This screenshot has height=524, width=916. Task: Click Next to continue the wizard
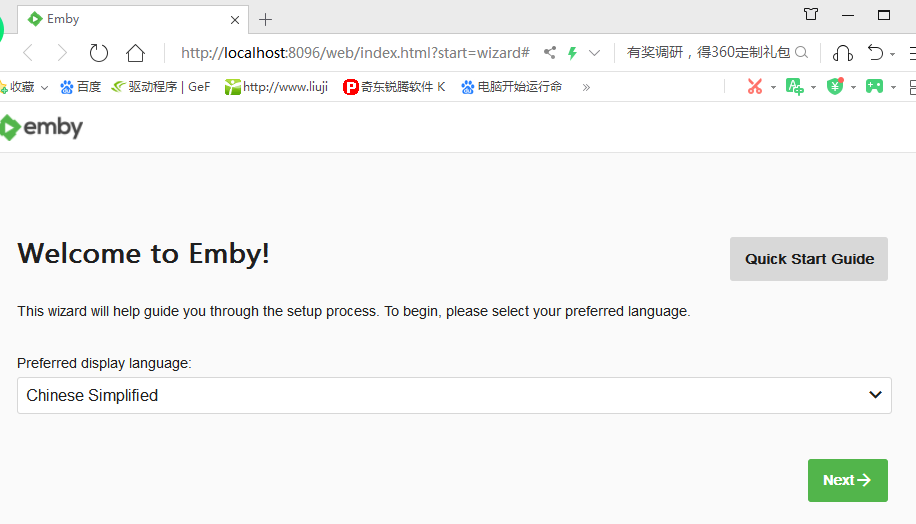(848, 480)
